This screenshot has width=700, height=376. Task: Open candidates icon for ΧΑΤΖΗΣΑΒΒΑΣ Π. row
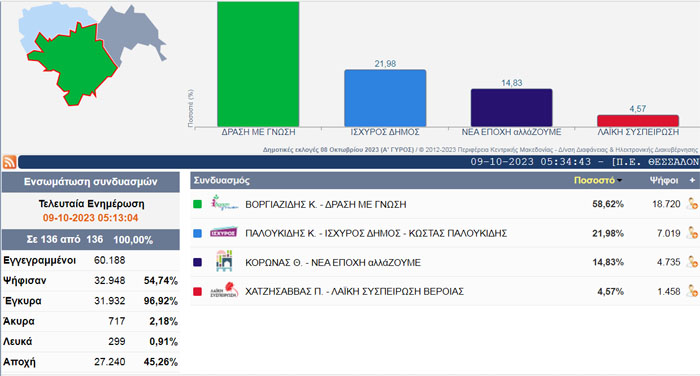(x=692, y=291)
